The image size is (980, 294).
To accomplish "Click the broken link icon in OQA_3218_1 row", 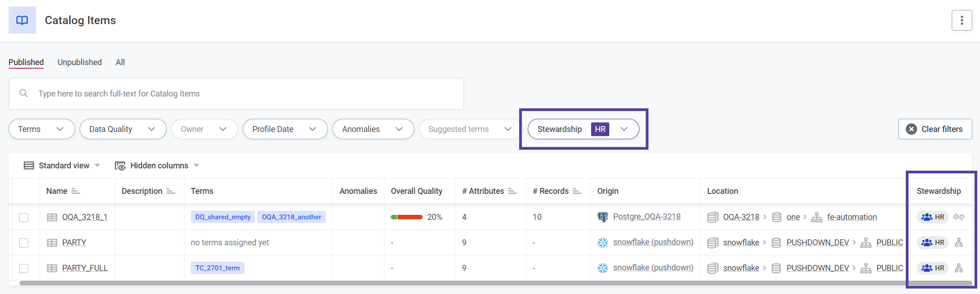I will 959,217.
